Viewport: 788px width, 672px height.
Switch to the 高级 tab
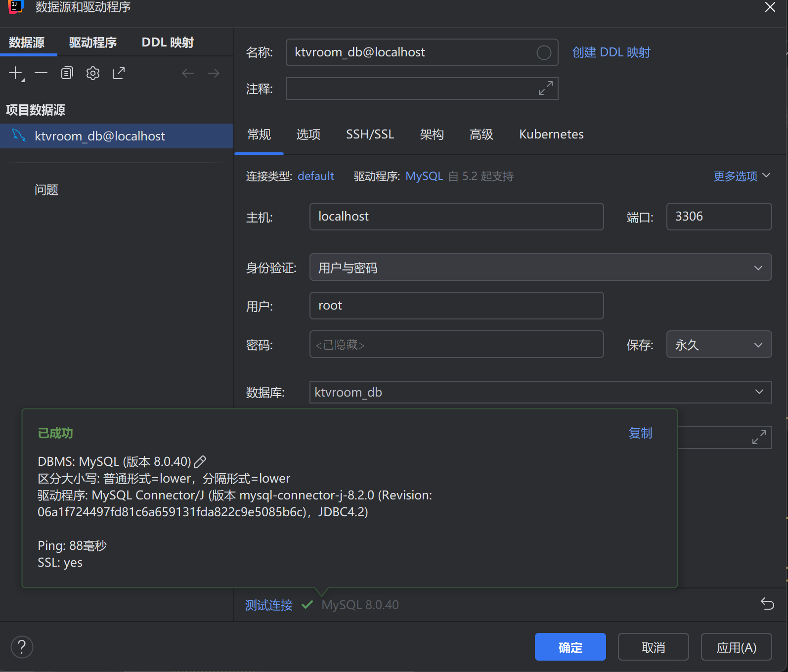482,134
